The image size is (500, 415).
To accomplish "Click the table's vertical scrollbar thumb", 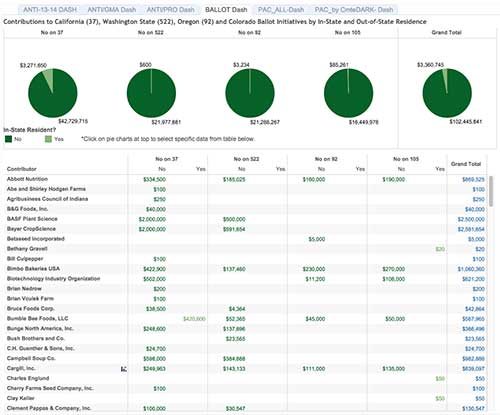I will click(x=491, y=191).
